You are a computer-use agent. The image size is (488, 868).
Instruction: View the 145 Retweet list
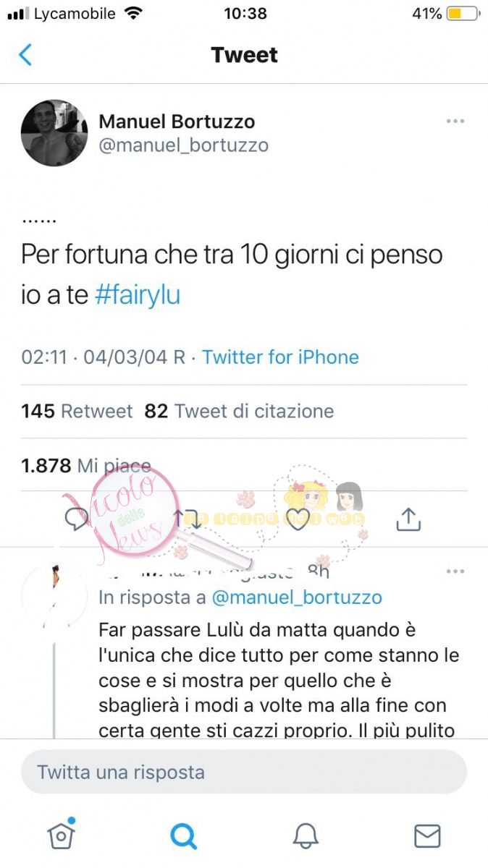(77, 411)
